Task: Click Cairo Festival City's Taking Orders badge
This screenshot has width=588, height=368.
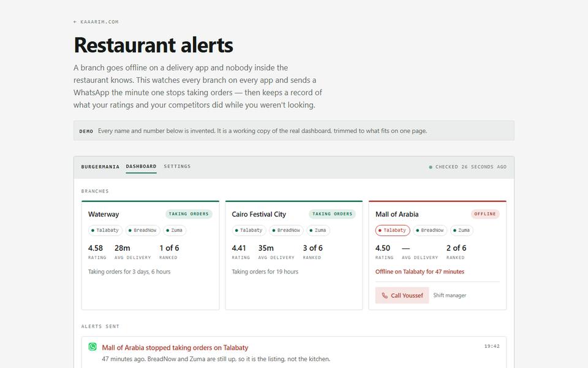Action: tap(332, 214)
